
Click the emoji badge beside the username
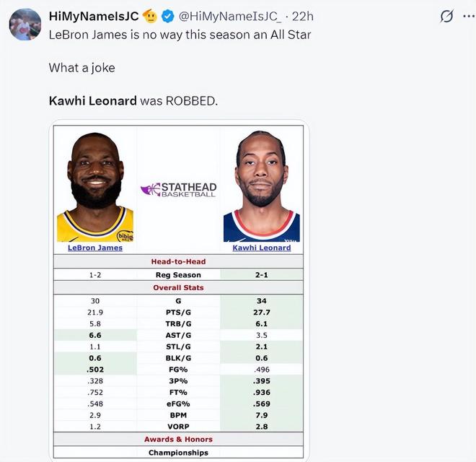(x=150, y=16)
